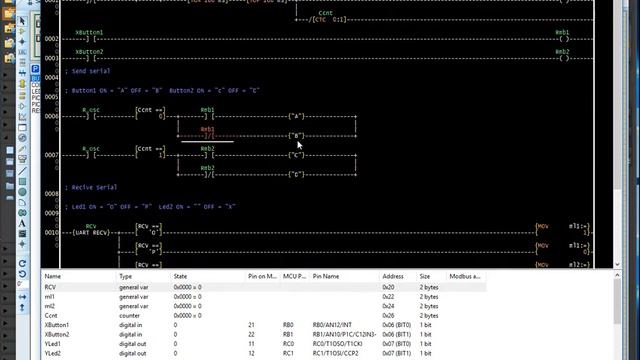Select the 2D Closed Path tool
Viewport: 640px width, 360px height.
click(x=22, y=213)
